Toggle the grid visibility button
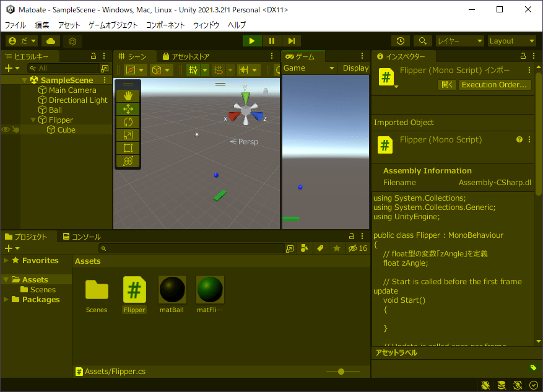543x392 pixels. (x=193, y=70)
